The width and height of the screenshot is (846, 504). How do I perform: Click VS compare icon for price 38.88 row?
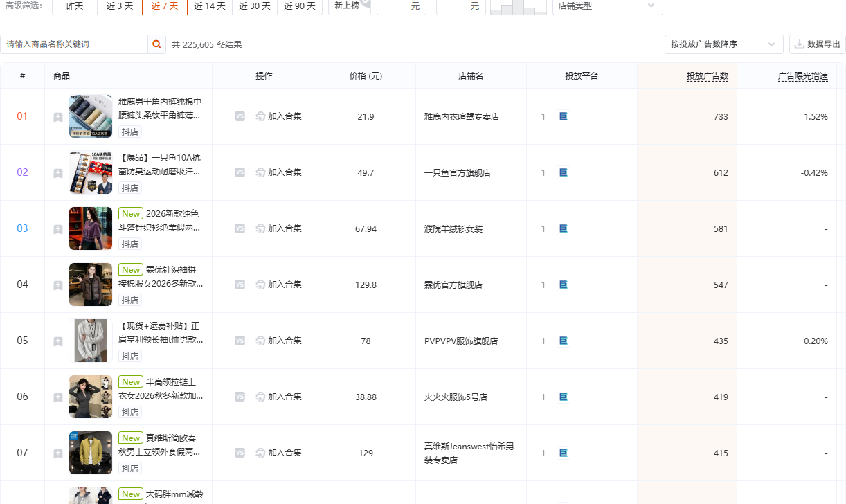click(x=240, y=397)
